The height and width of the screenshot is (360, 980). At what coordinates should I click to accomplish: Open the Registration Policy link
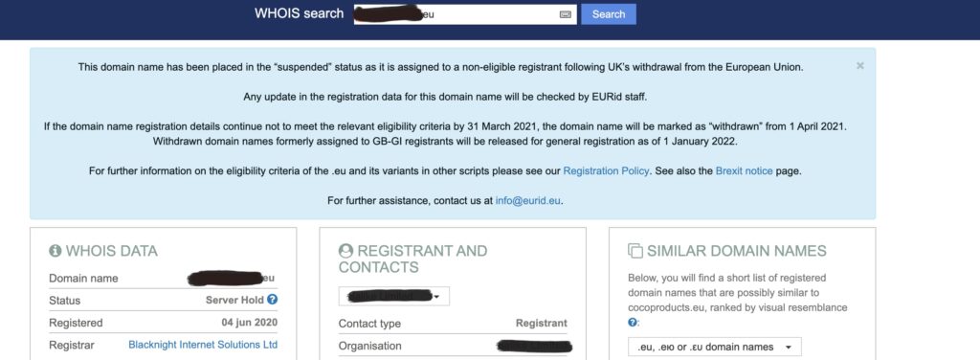click(x=606, y=170)
